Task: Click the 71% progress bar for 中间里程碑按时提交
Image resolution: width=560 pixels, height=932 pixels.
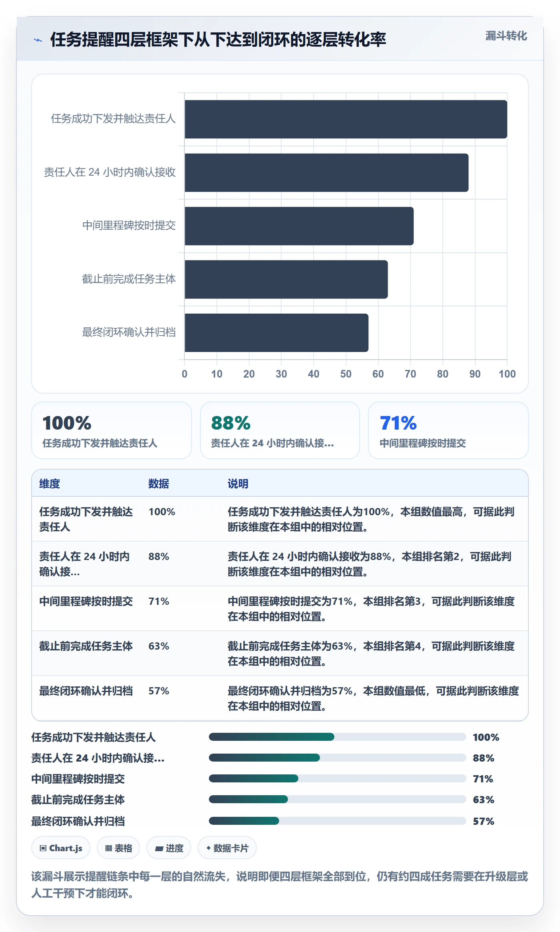Action: (338, 778)
